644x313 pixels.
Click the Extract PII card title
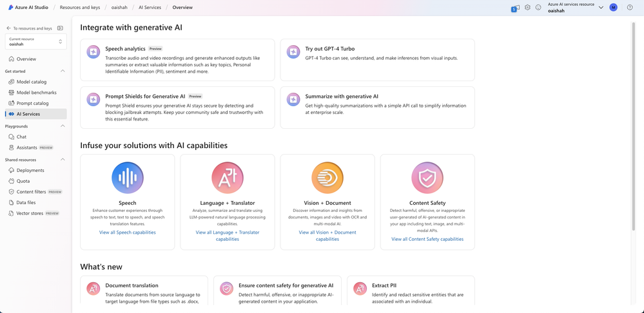(384, 285)
